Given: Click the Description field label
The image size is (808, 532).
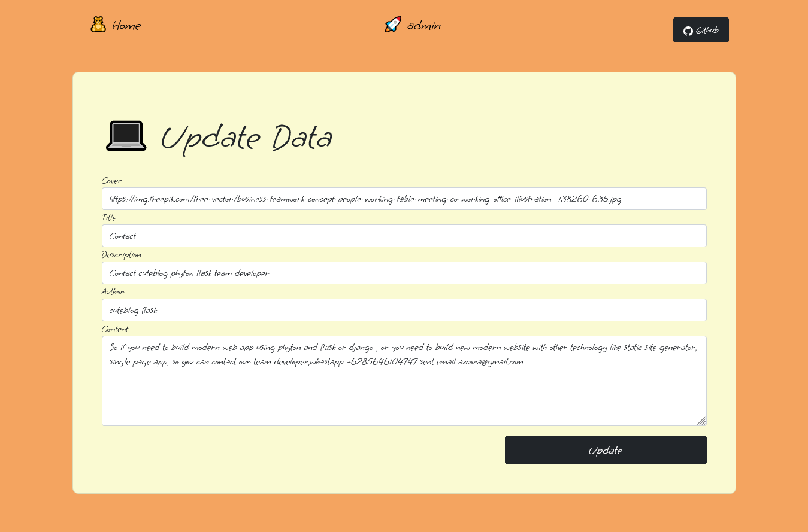Looking at the screenshot, I should tap(122, 255).
